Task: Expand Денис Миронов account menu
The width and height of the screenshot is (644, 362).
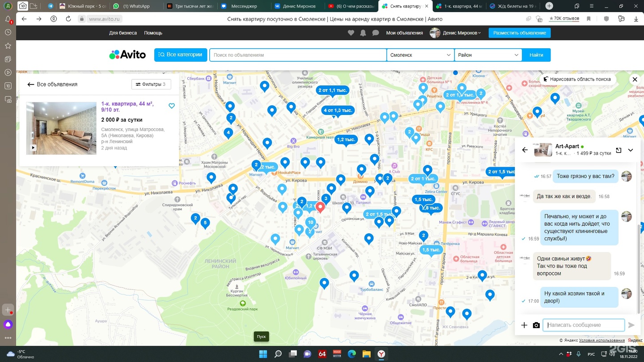Action: click(x=462, y=33)
